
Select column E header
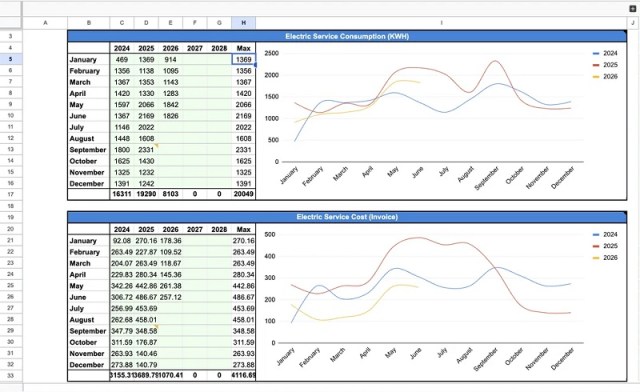[171, 23]
